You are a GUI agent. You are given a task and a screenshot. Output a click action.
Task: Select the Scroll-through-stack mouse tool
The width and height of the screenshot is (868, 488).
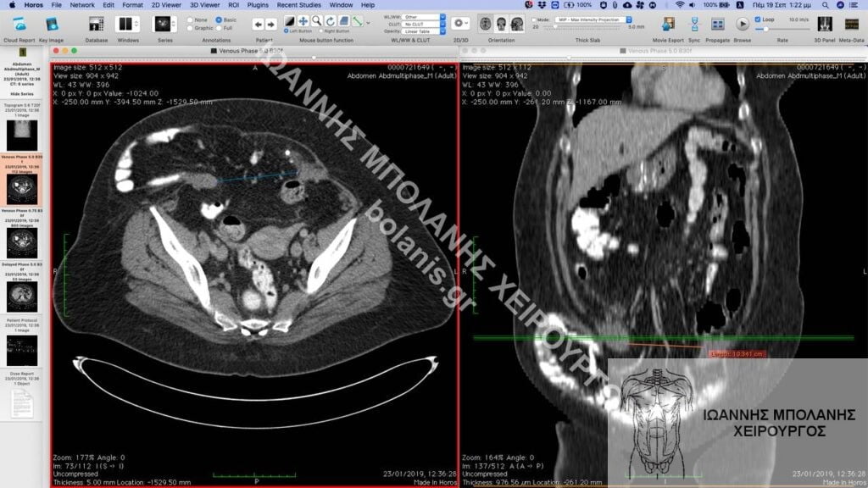click(x=344, y=21)
